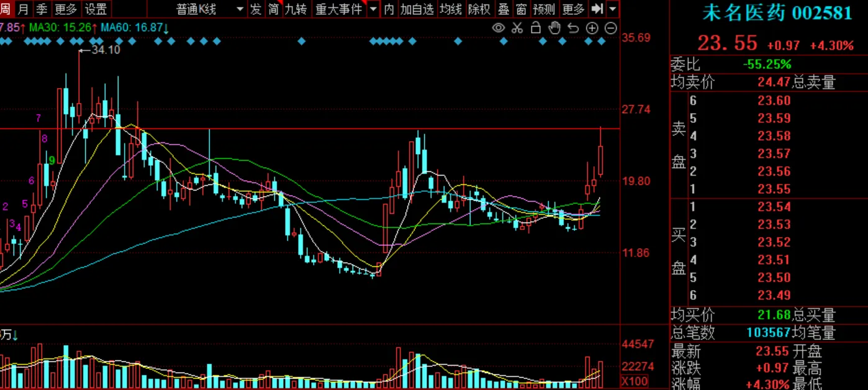
Task: Toggle the 九转 indicator
Action: pyautogui.click(x=296, y=9)
